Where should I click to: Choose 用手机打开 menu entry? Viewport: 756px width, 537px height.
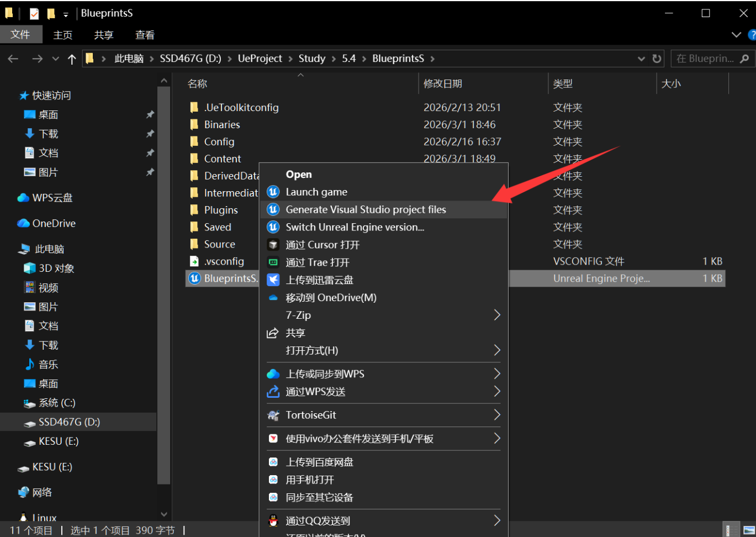tap(384, 480)
